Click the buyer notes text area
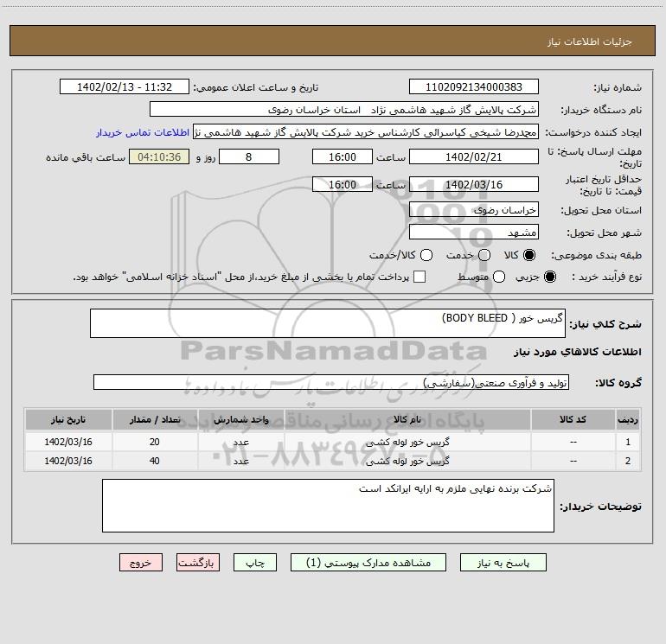Image resolution: width=666 pixels, height=644 pixels. click(x=328, y=506)
